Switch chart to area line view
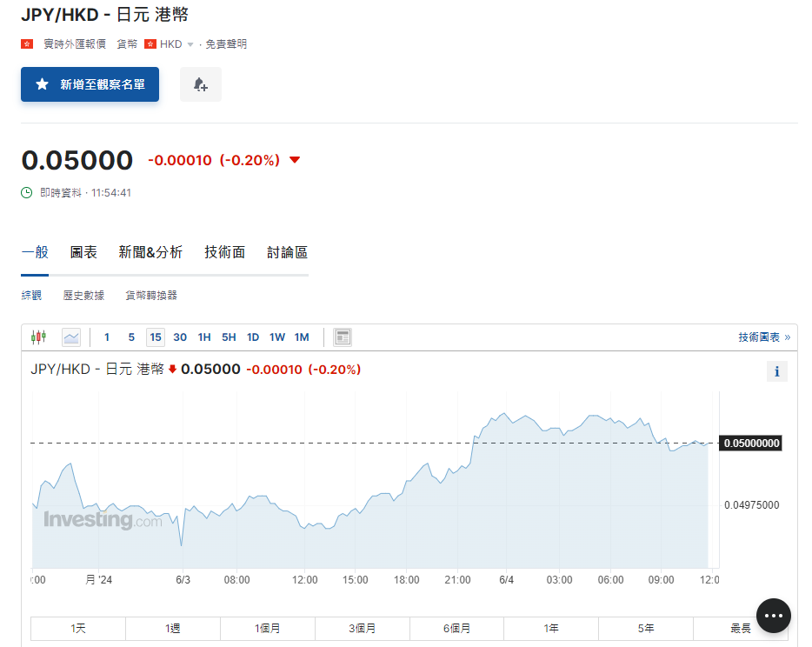This screenshot has height=647, width=812. point(71,337)
